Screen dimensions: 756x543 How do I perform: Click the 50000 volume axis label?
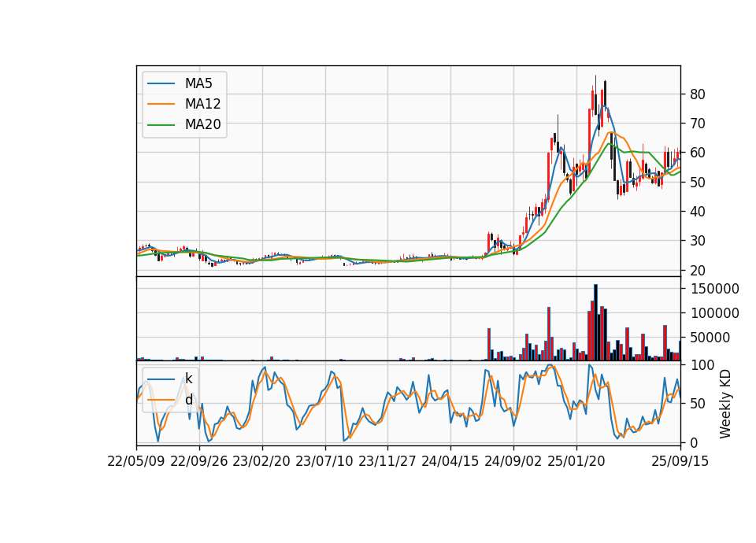710,338
